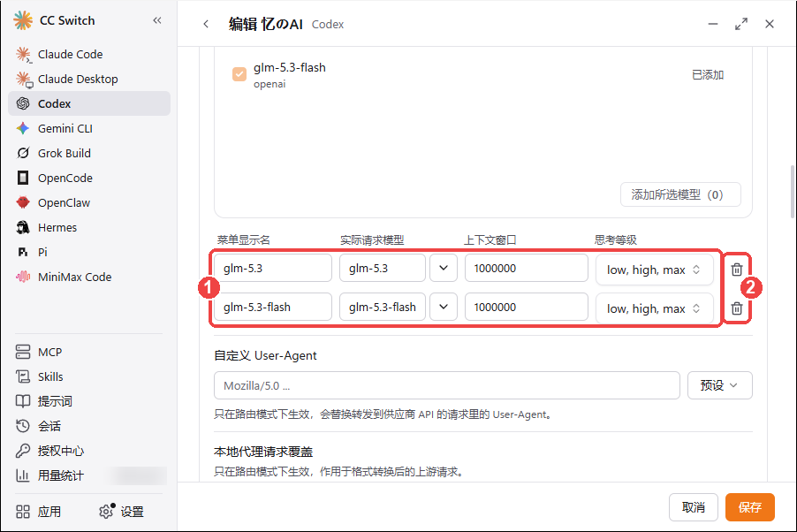Delete the glm-5.3 model row
This screenshot has height=532, width=797.
point(737,269)
